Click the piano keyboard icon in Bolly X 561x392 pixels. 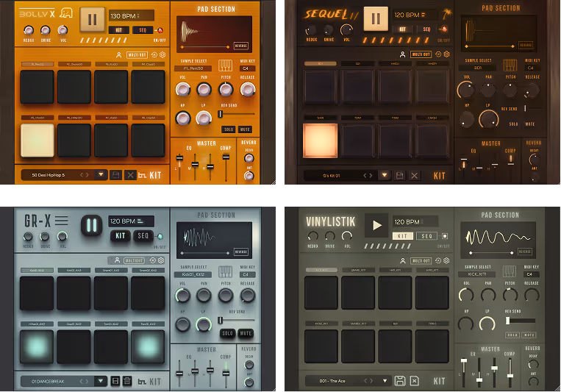(226, 65)
